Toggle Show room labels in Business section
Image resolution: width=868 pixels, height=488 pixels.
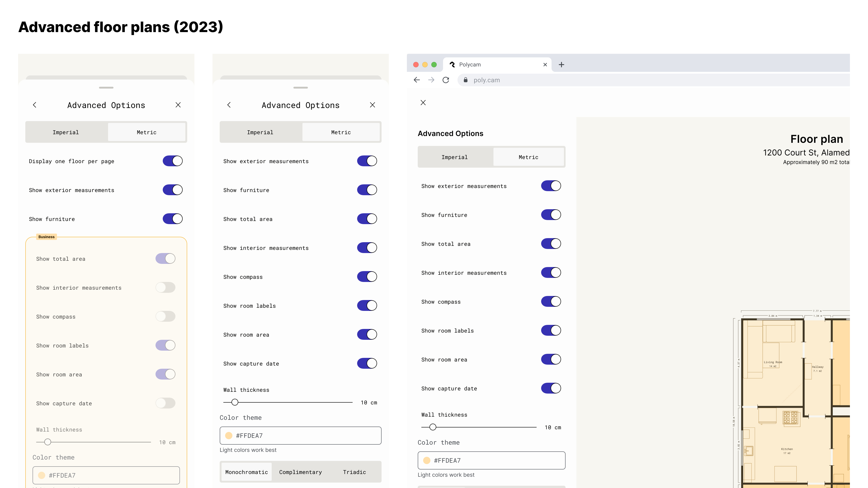click(x=165, y=345)
